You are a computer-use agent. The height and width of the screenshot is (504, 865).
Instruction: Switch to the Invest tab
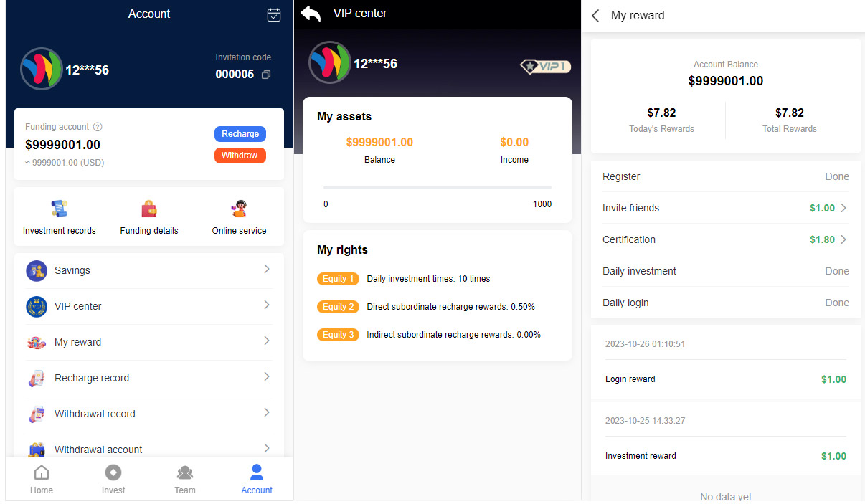(x=113, y=480)
